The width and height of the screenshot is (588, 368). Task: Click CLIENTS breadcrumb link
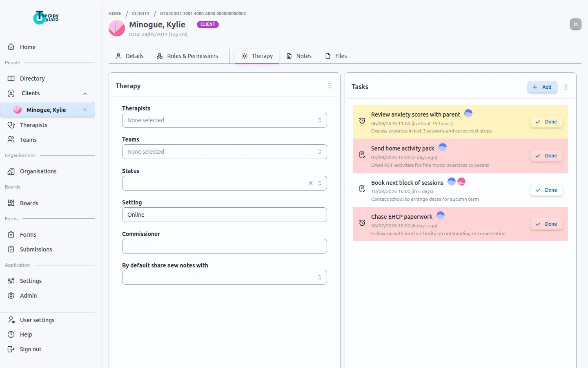click(141, 13)
